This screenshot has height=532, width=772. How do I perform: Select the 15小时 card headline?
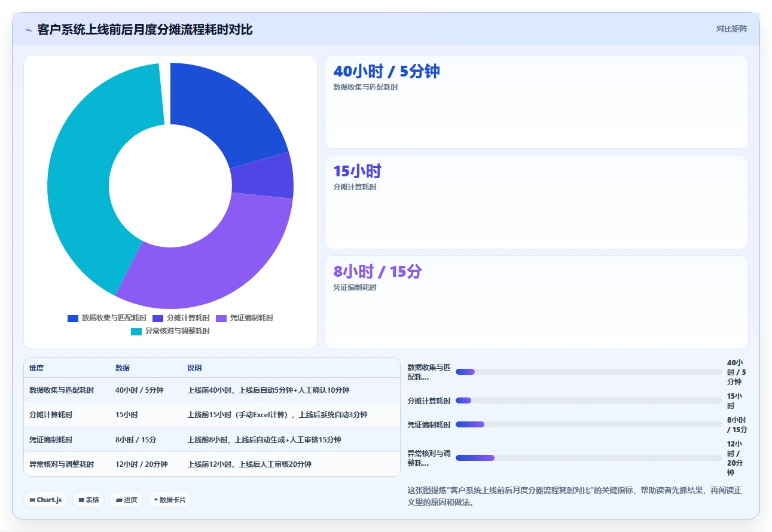[x=357, y=171]
